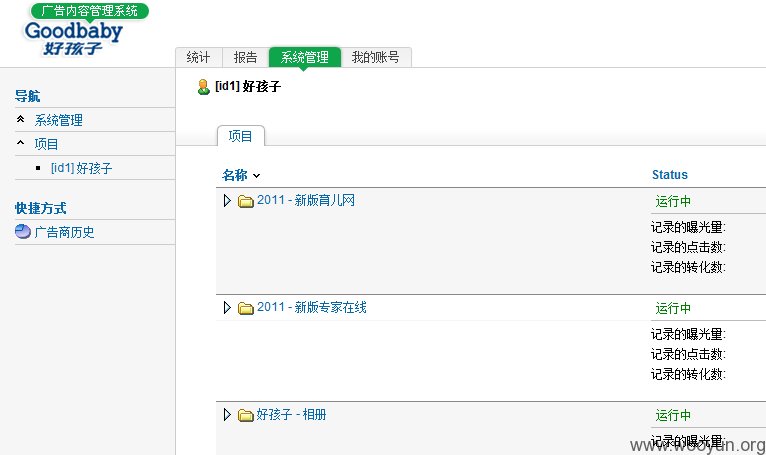The width and height of the screenshot is (766, 455).
Task: Switch to the 统计 tab
Action: 198,57
